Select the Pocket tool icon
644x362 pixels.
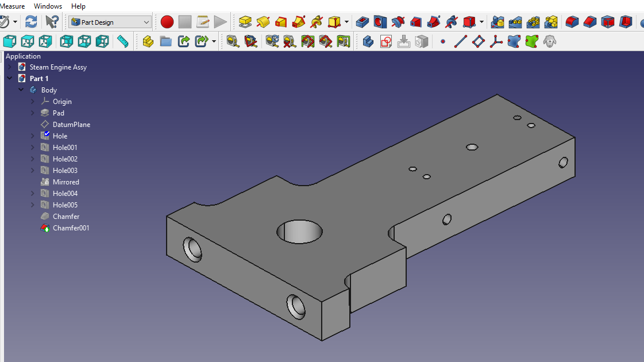coord(362,22)
